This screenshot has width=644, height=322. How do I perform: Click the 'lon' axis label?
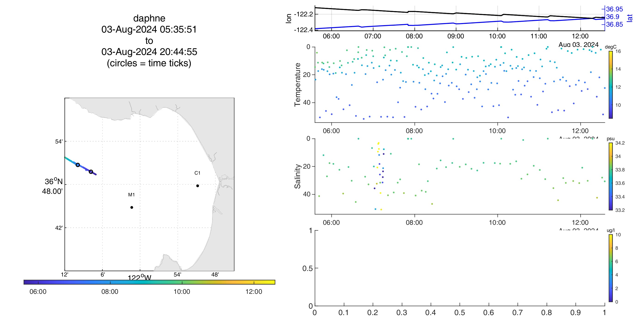coord(289,18)
